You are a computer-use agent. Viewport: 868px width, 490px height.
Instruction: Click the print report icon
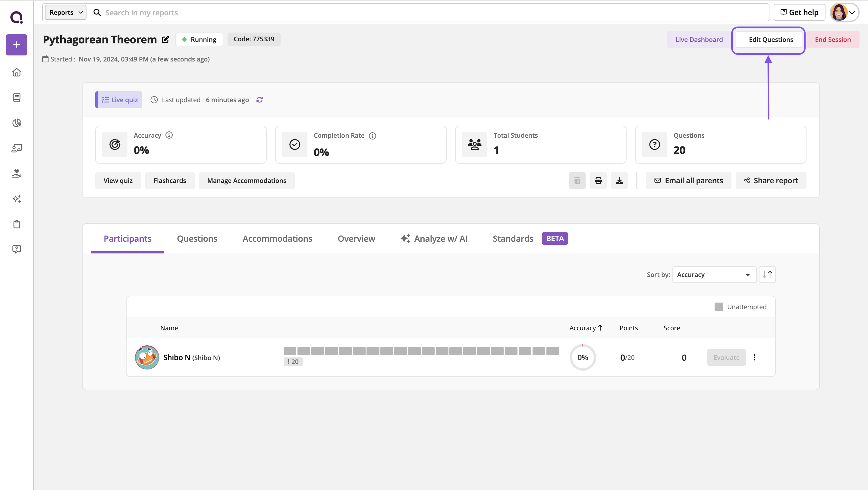(598, 181)
